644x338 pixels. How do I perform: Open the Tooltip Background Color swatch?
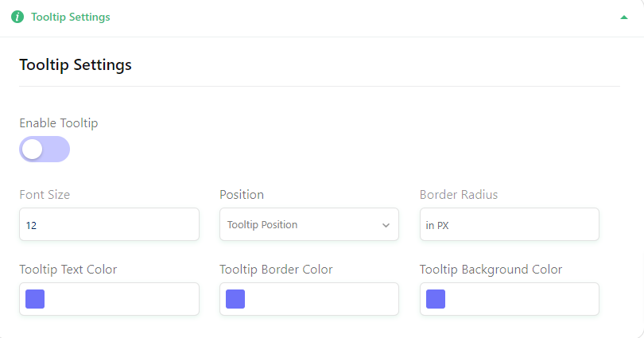pos(436,299)
